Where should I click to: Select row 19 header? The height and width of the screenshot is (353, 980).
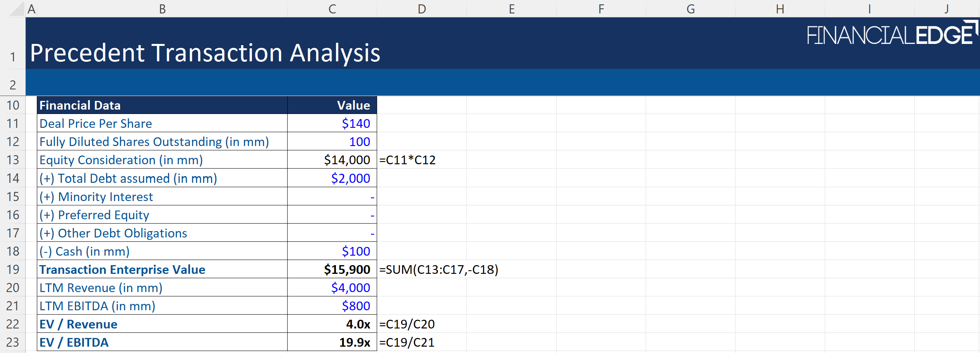coord(13,269)
